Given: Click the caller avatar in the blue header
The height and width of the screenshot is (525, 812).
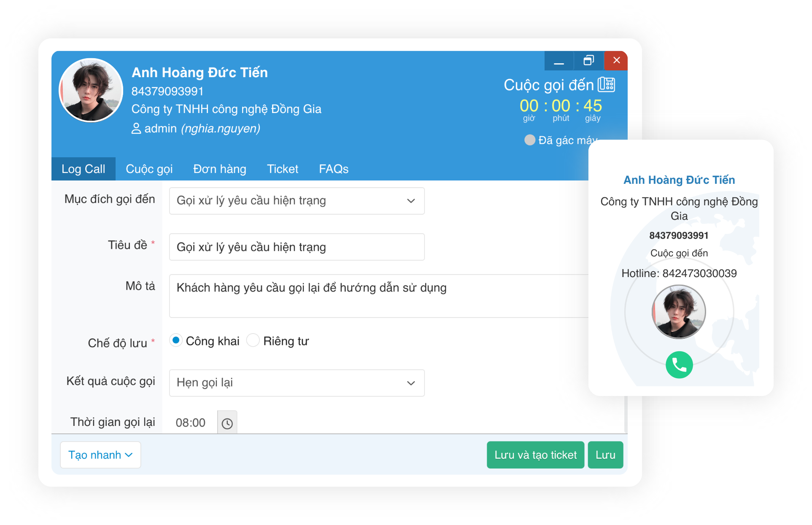Looking at the screenshot, I should [91, 90].
